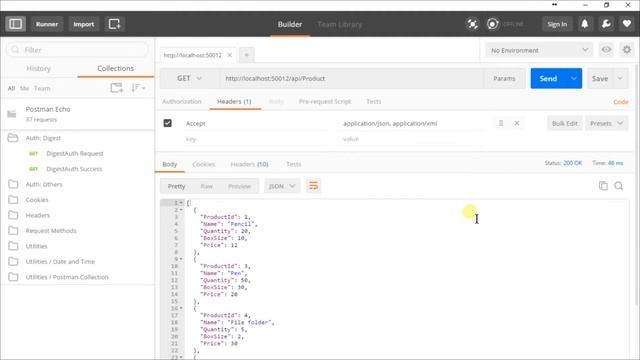This screenshot has height=360, width=640.
Task: Select the response Body tab
Action: tap(169, 164)
